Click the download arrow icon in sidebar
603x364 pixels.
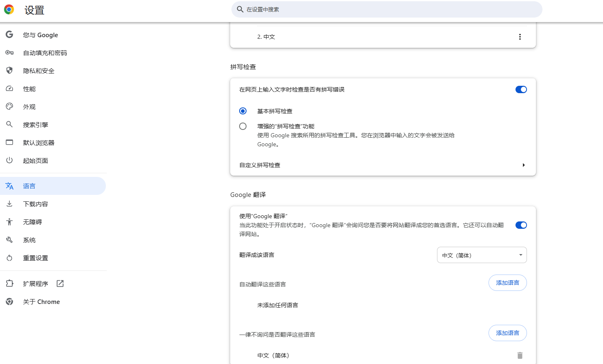click(9, 204)
